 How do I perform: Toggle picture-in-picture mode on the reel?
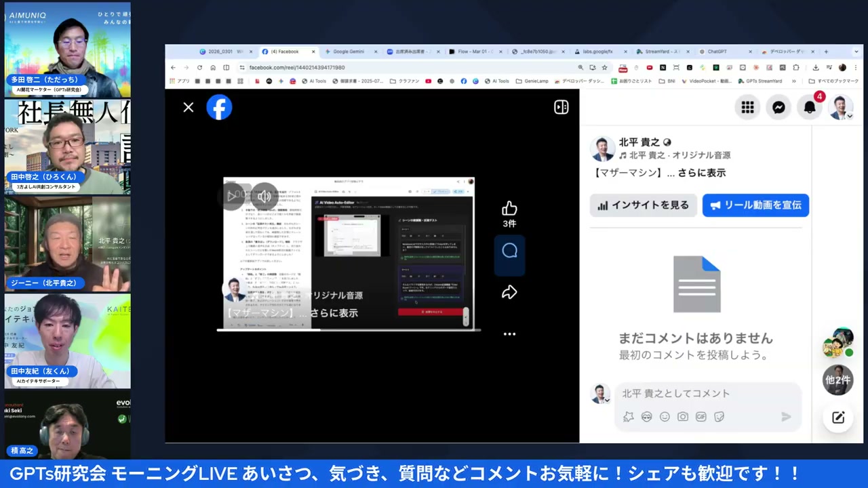click(x=561, y=107)
